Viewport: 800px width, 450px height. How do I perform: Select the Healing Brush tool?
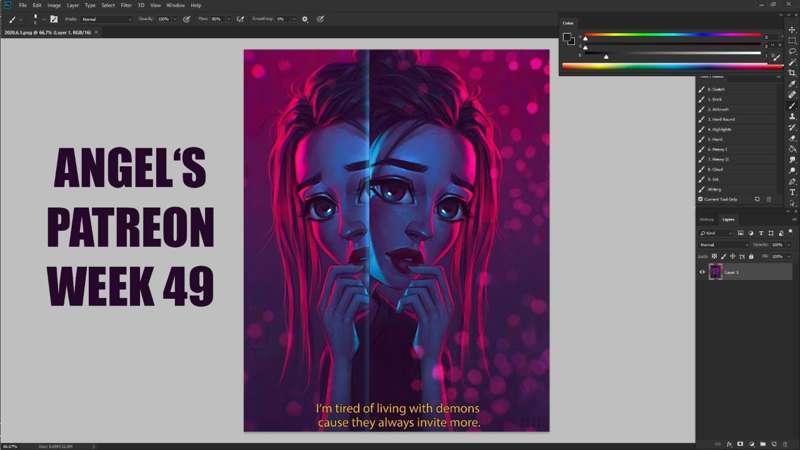pos(792,94)
